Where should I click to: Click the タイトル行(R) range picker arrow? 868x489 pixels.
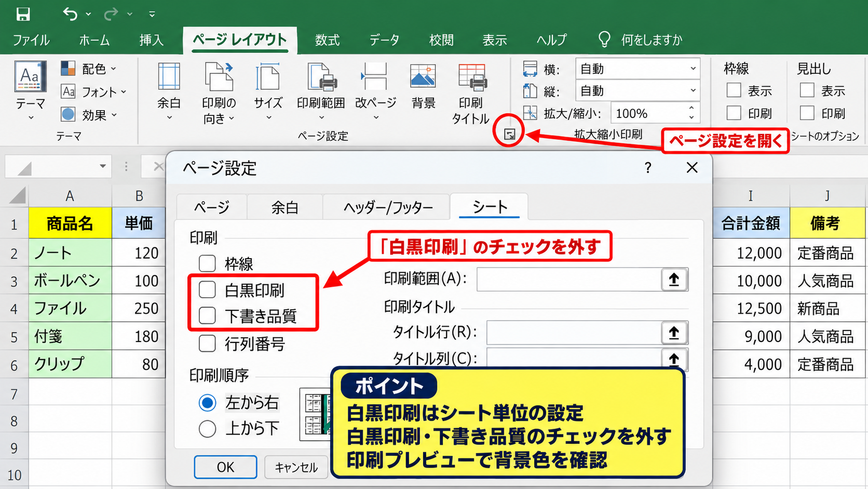click(674, 333)
